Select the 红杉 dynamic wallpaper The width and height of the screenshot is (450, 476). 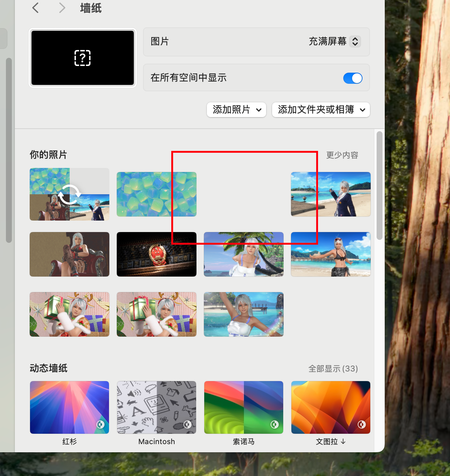coord(69,407)
